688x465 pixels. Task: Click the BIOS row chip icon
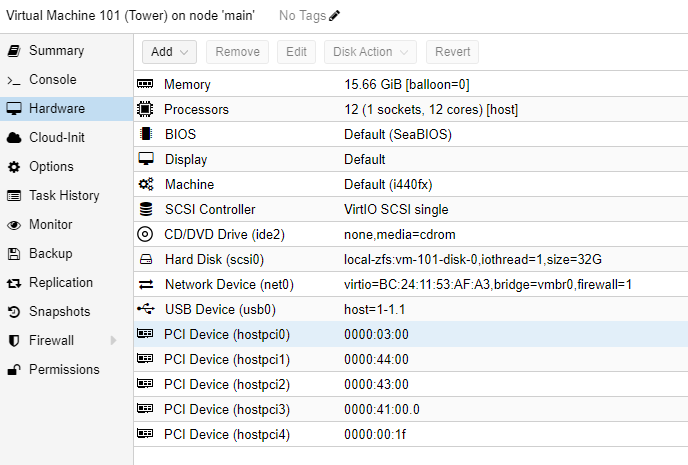tap(146, 134)
